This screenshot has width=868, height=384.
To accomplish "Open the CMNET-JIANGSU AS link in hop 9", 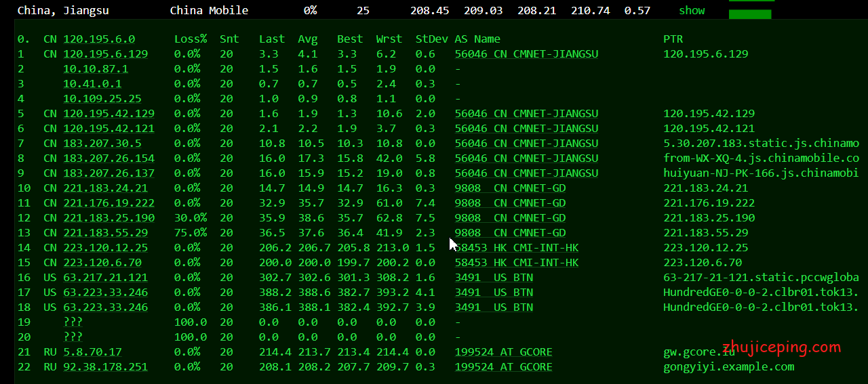I will (x=526, y=173).
